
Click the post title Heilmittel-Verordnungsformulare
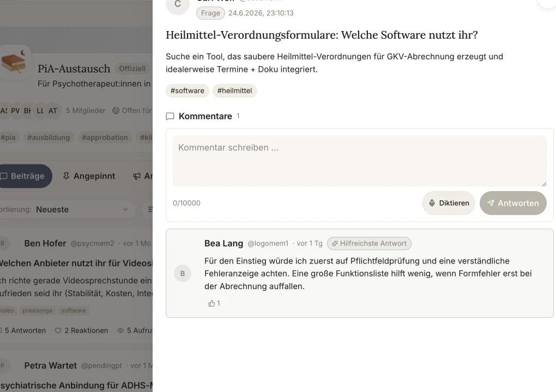point(322,35)
